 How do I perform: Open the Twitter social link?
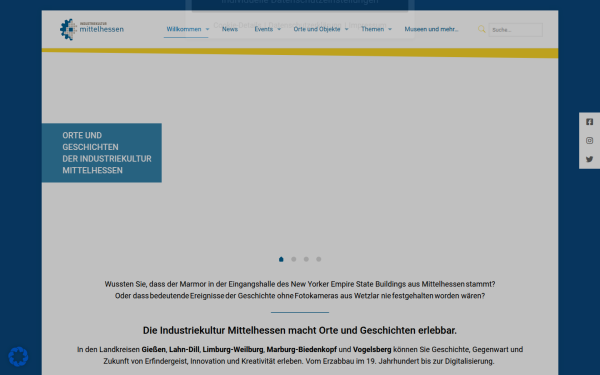(589, 159)
